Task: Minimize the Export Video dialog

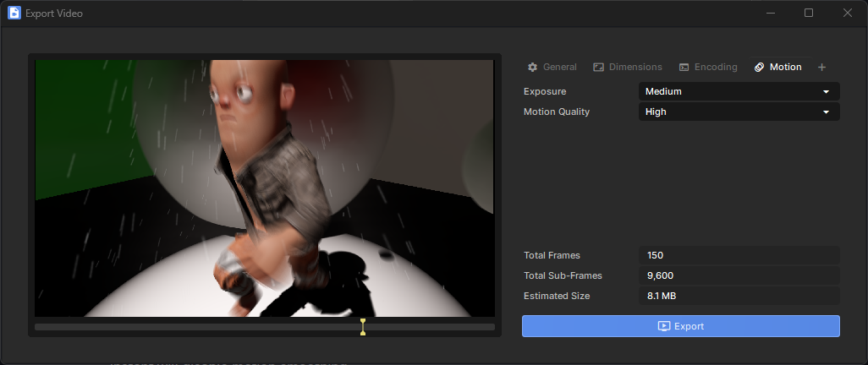Action: point(770,13)
